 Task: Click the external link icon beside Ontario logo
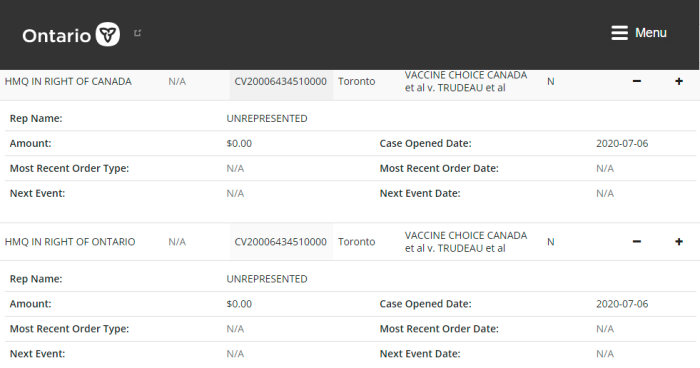(x=138, y=33)
